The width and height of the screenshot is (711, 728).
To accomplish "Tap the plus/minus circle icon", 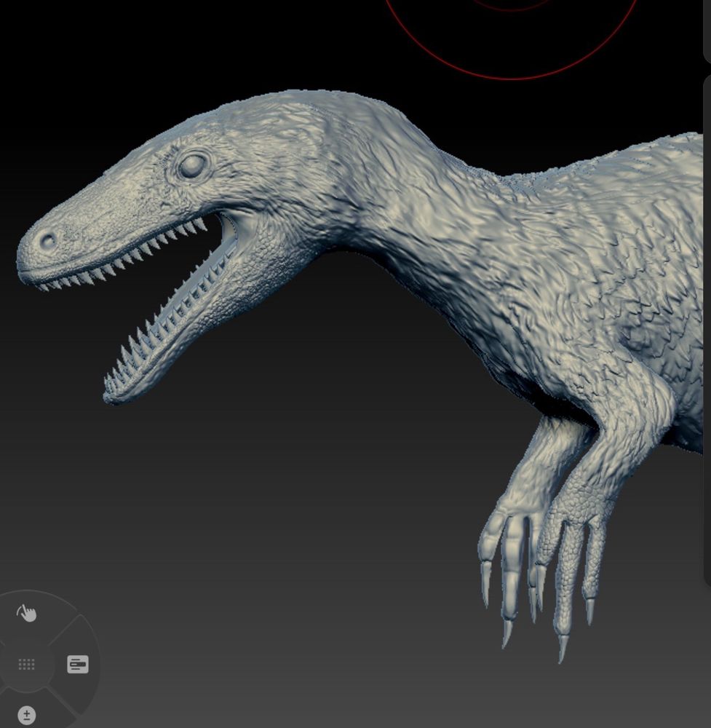I will (26, 715).
